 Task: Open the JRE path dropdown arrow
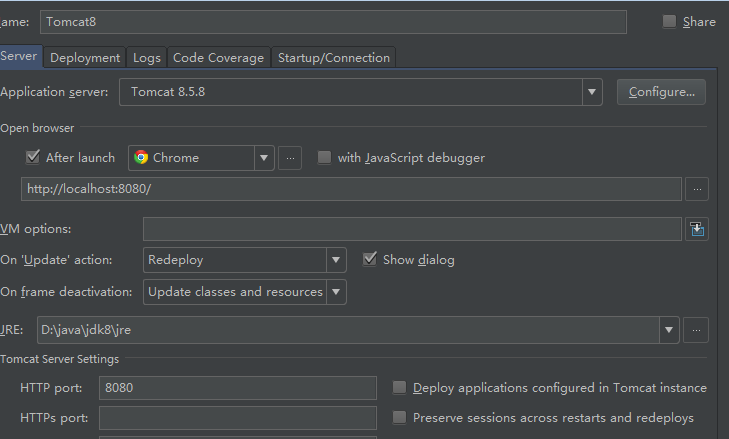pyautogui.click(x=669, y=330)
